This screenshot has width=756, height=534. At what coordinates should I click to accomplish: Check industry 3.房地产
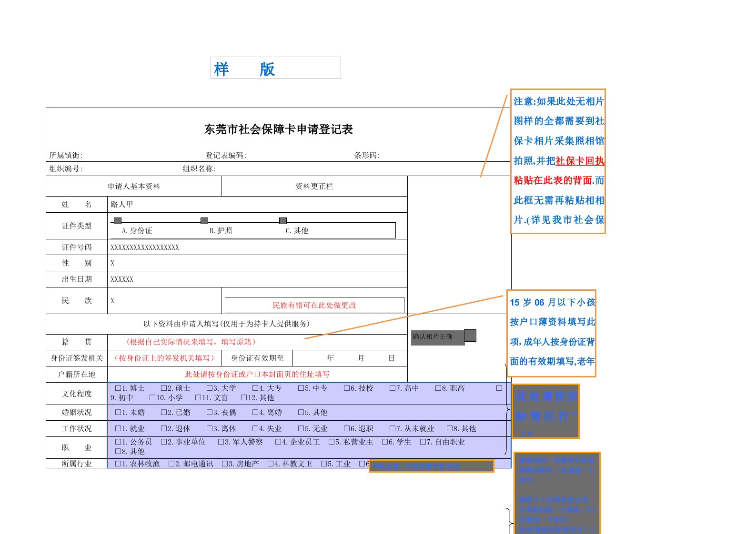225,464
